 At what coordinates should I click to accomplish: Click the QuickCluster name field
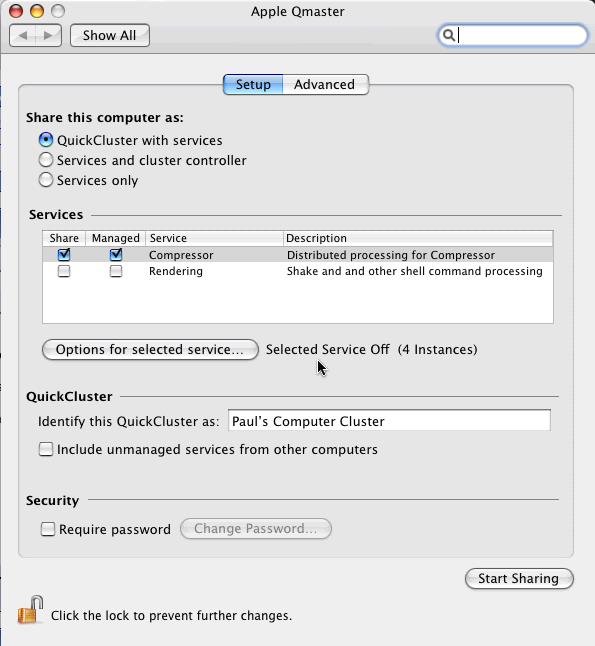(389, 421)
